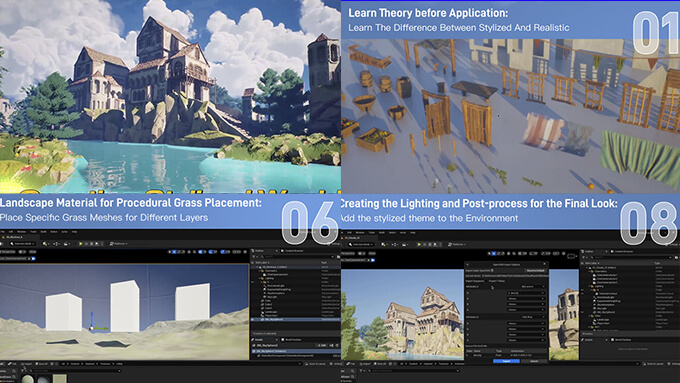Toggle rotation snapping in the white-cubes viewport toolbar
The height and width of the screenshot is (383, 680).
tap(211, 252)
